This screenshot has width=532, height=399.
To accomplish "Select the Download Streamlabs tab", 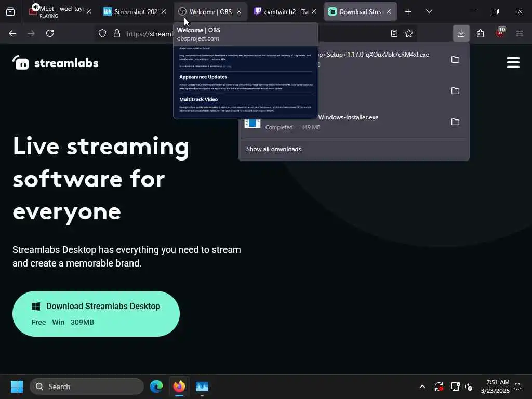I will coord(361,12).
